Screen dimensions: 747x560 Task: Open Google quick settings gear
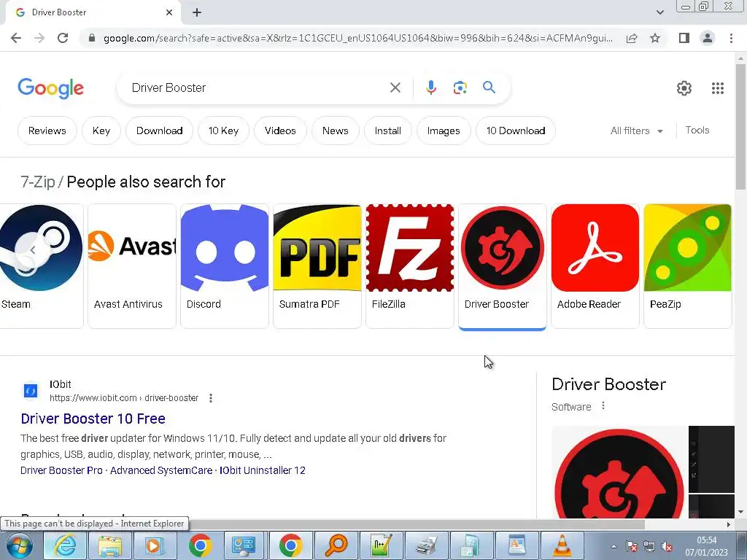pyautogui.click(x=684, y=88)
